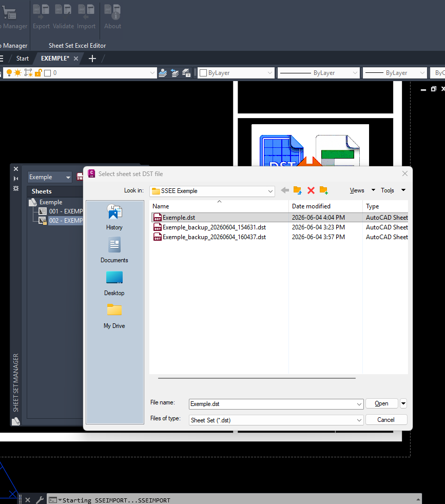This screenshot has height=504, width=445.
Task: Click the command line customize wrench icon
Action: (40, 500)
